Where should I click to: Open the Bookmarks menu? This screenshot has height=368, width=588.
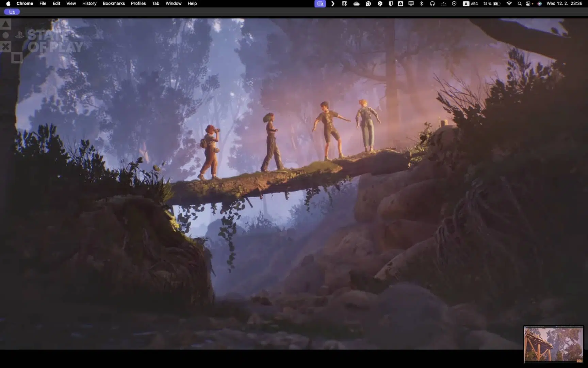click(x=114, y=3)
